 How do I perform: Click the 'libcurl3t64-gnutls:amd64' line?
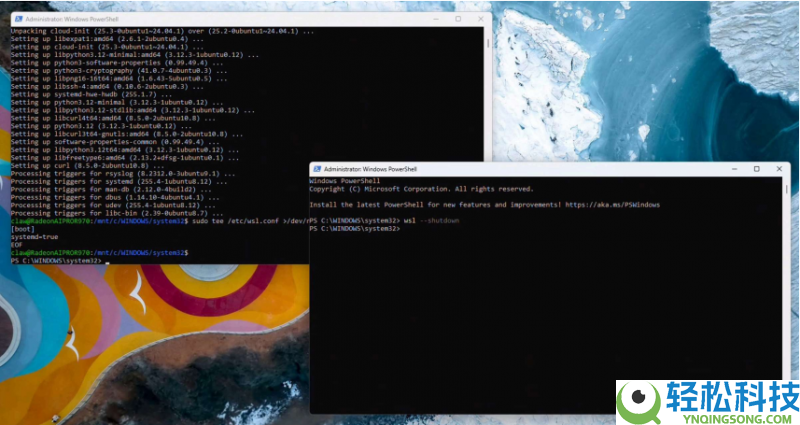tap(127, 134)
